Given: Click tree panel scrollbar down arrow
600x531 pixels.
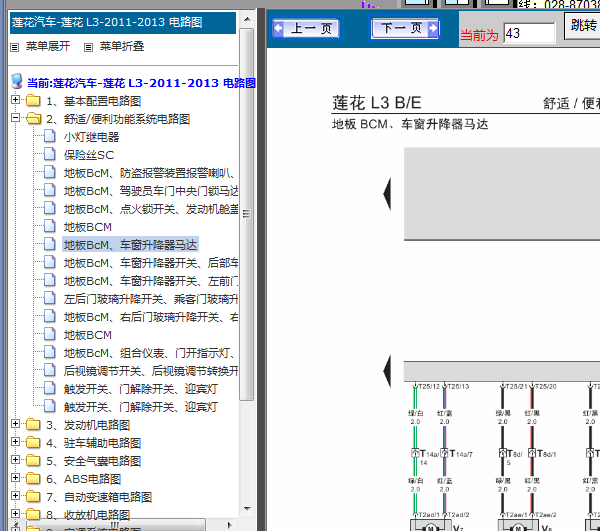Looking at the screenshot, I should tap(247, 509).
